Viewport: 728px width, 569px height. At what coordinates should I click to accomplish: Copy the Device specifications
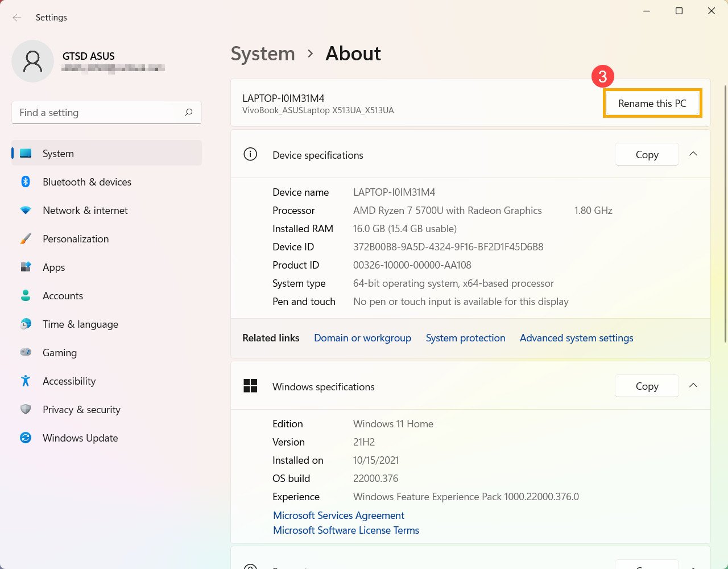click(647, 154)
